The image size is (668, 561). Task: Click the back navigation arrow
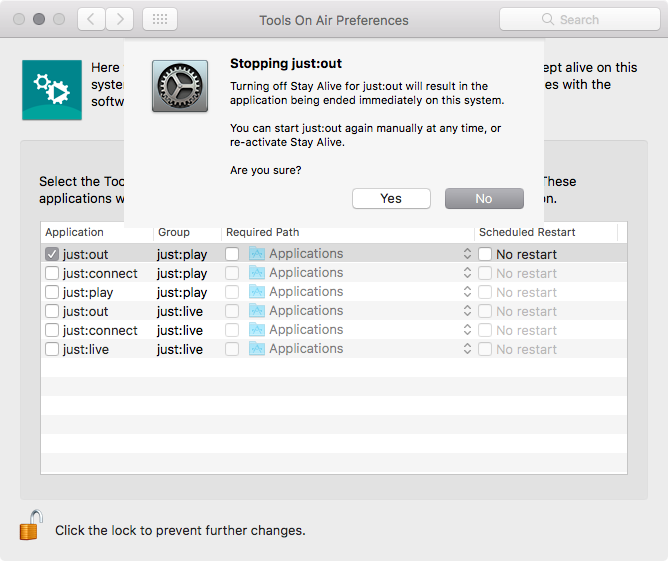[91, 19]
